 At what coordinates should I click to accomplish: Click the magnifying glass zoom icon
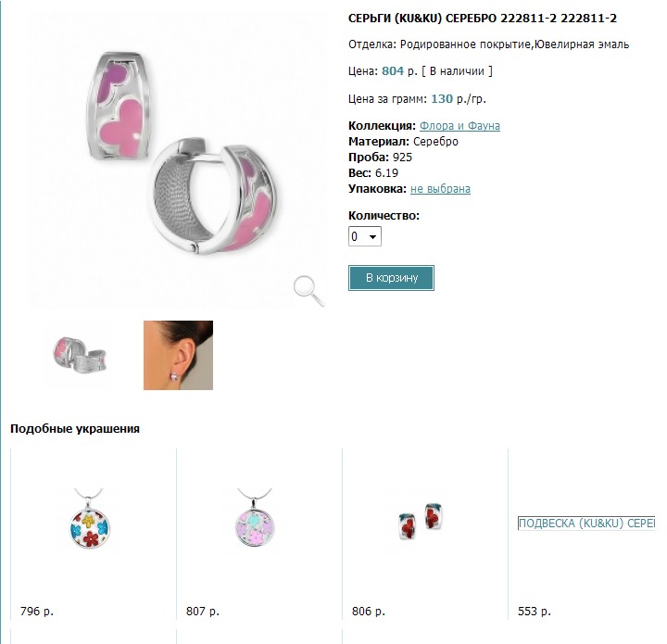coord(308,291)
